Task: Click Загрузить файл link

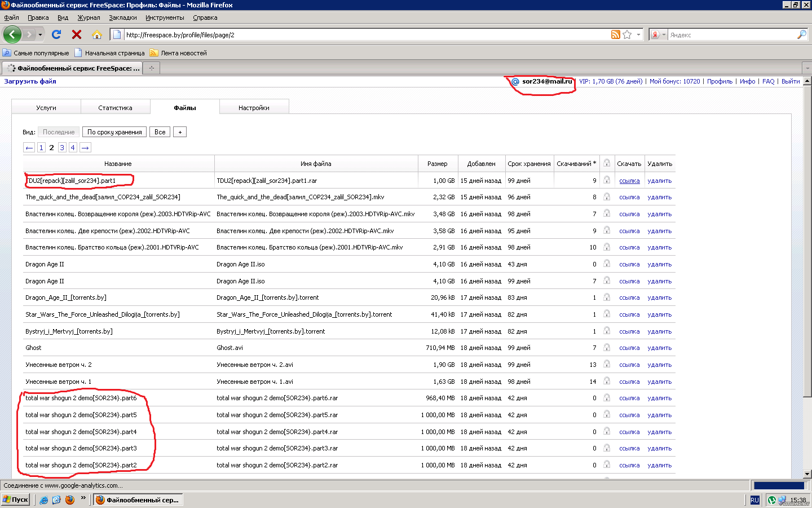Action: pos(30,81)
